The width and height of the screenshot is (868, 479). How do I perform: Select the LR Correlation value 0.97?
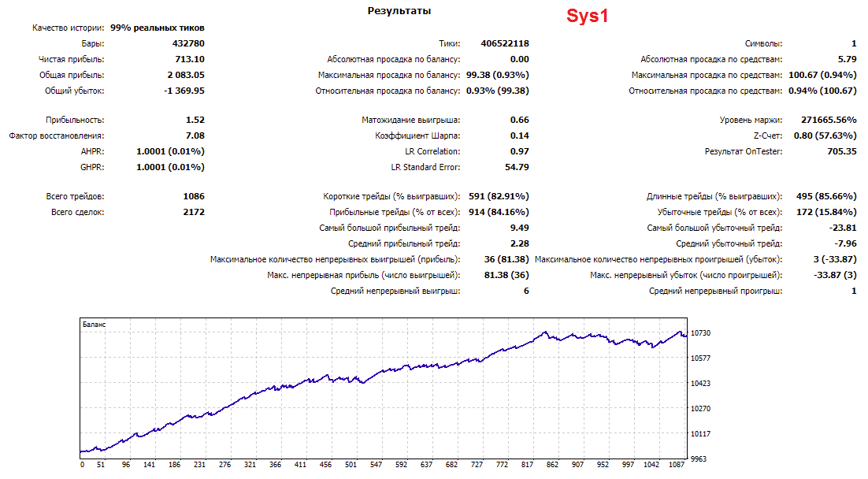coord(520,151)
